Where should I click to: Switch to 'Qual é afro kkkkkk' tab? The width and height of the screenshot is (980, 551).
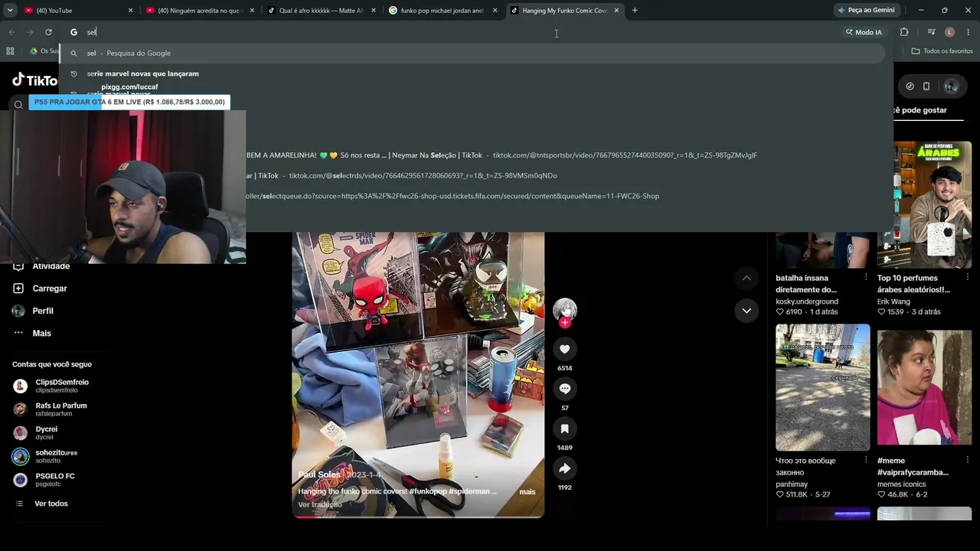click(322, 11)
